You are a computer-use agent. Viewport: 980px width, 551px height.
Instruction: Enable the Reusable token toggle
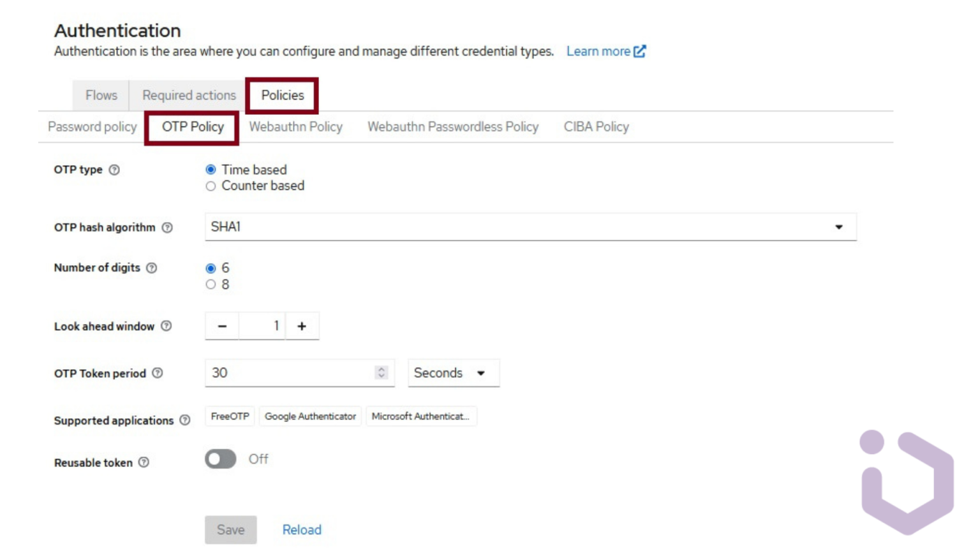click(221, 459)
